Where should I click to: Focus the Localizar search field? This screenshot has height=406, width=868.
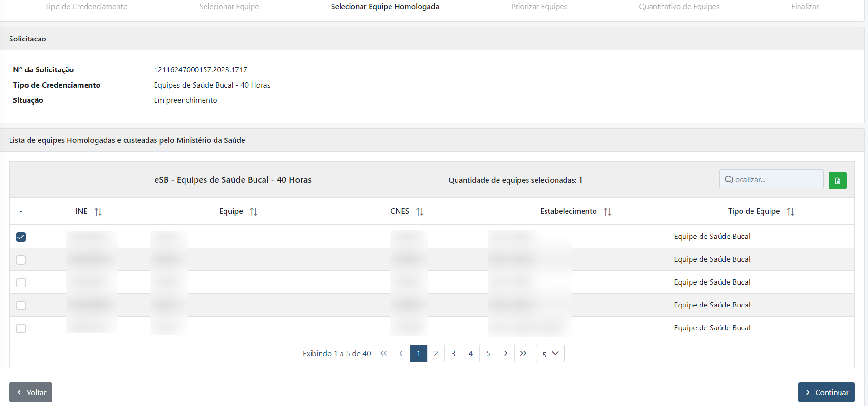click(x=771, y=179)
